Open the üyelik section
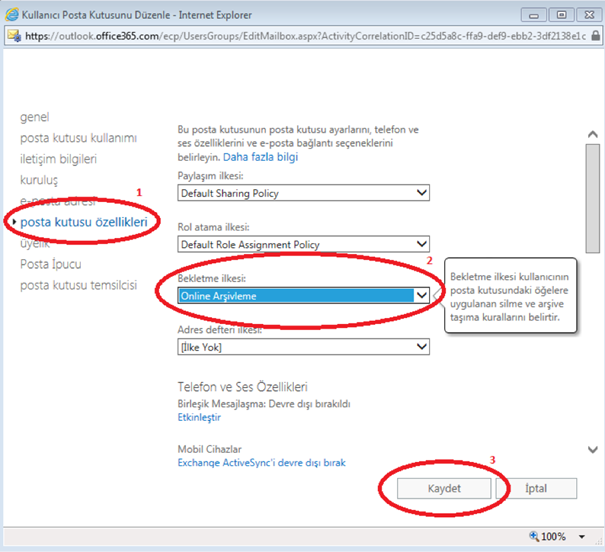 (35, 243)
